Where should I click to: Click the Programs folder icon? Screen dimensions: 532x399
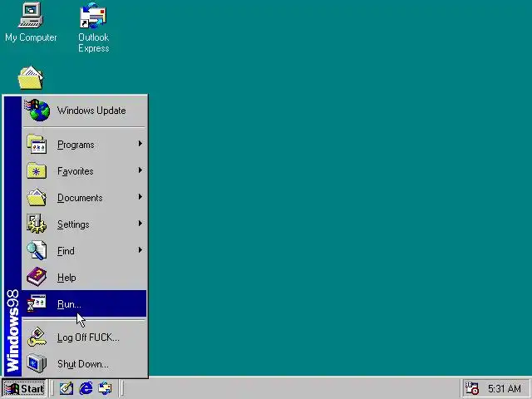click(37, 144)
